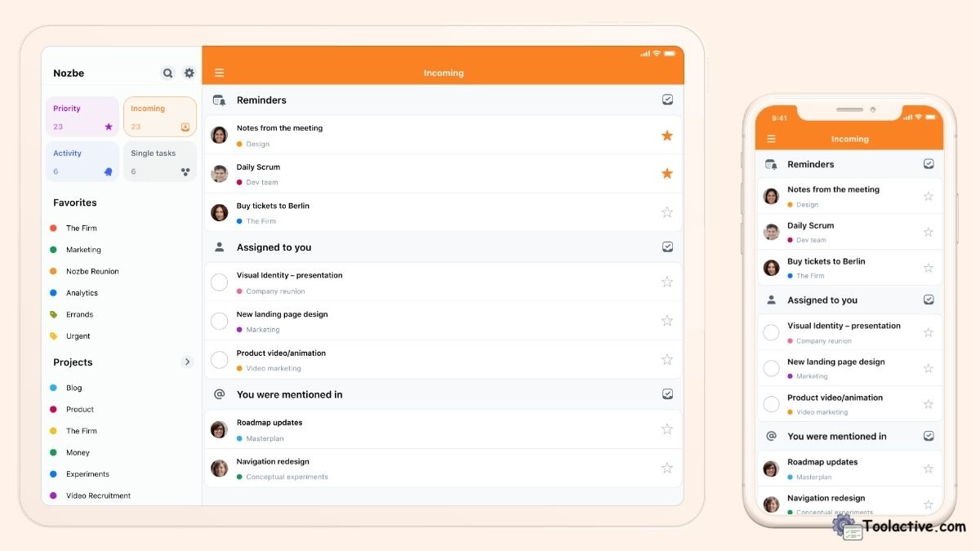980x551 pixels.
Task: Open the Marketing favorite project
Action: [x=83, y=250]
